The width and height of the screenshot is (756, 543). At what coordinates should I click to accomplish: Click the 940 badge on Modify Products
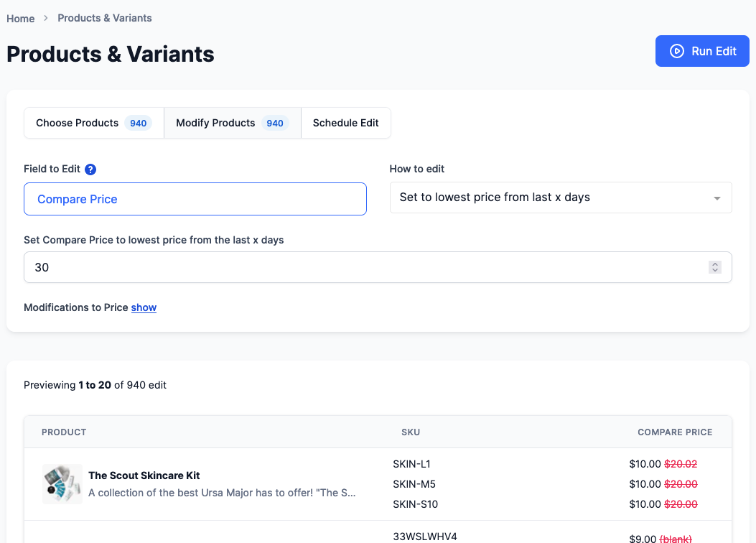tap(275, 123)
